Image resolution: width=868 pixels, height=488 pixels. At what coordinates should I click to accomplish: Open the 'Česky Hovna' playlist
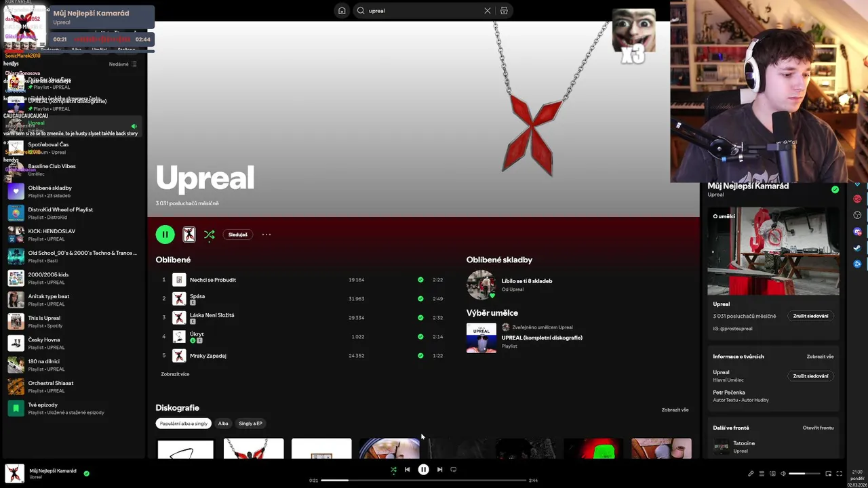(73, 343)
